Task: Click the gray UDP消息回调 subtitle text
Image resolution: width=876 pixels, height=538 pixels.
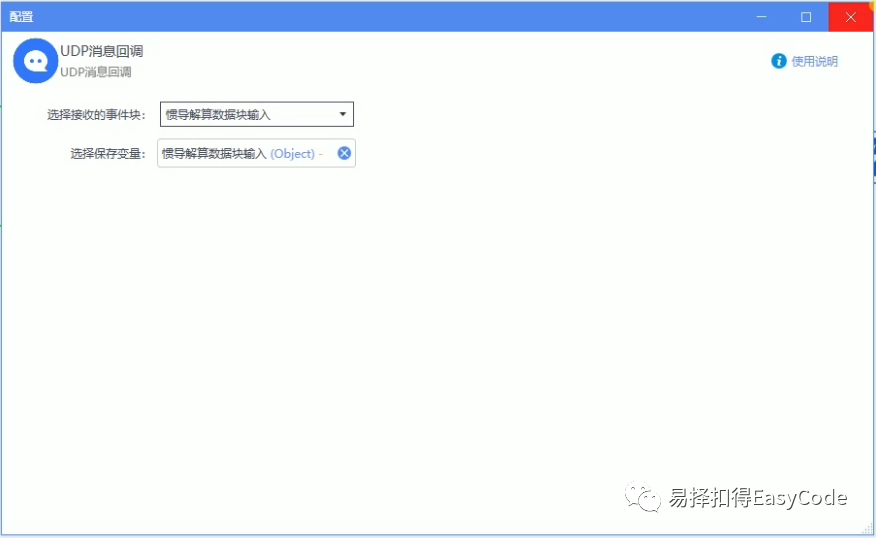Action: point(96,72)
